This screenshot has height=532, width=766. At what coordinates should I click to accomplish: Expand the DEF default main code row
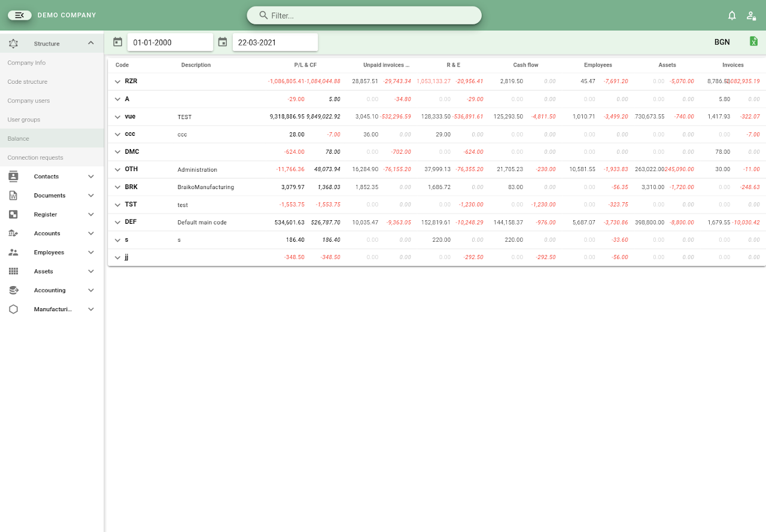tap(118, 222)
